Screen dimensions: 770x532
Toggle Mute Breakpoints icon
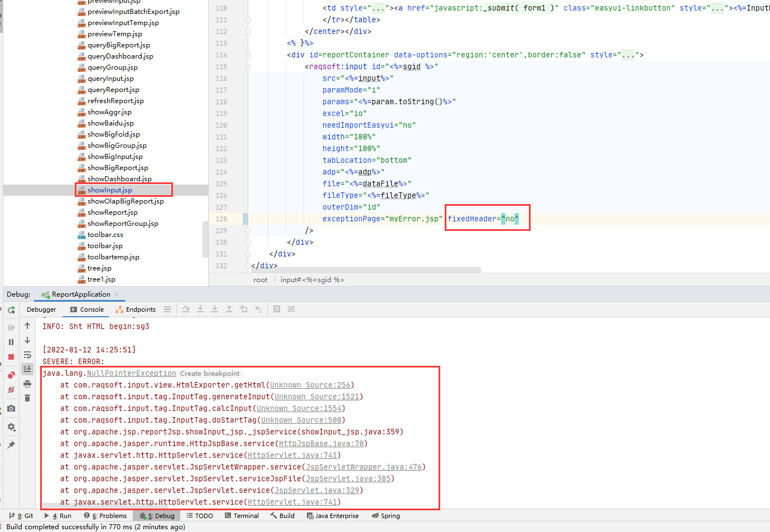(x=11, y=390)
